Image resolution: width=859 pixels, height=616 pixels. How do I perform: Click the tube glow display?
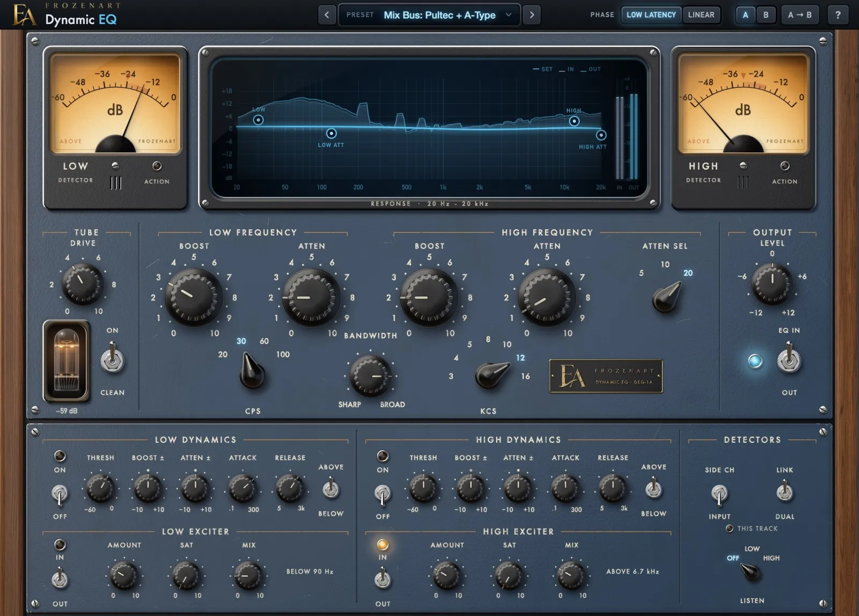coord(67,361)
